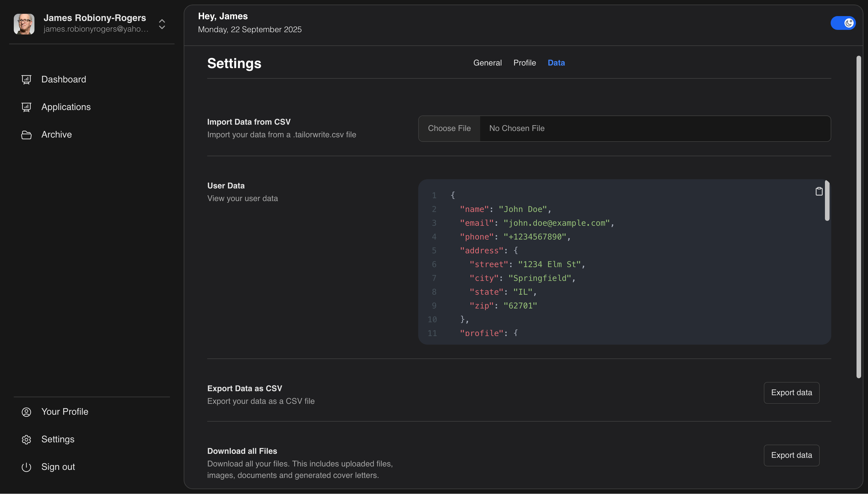Switch to the General settings tab
868x494 pixels.
(x=487, y=63)
